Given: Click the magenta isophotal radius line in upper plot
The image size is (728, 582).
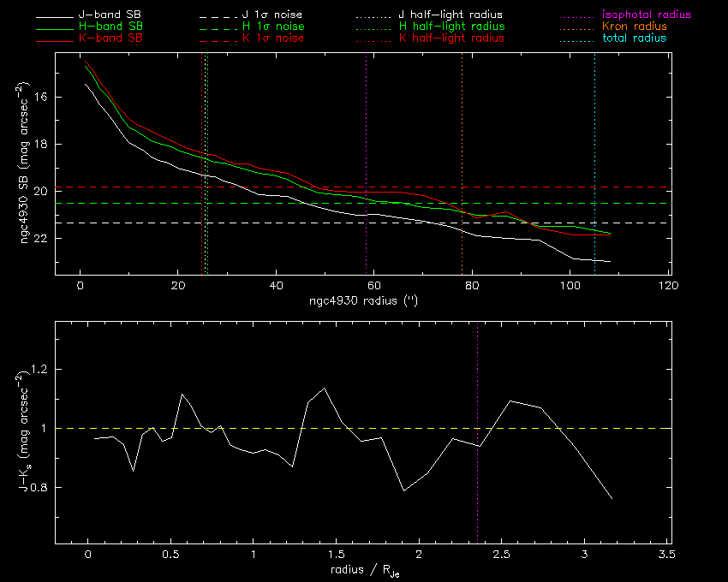Looking at the screenshot, I should click(367, 163).
